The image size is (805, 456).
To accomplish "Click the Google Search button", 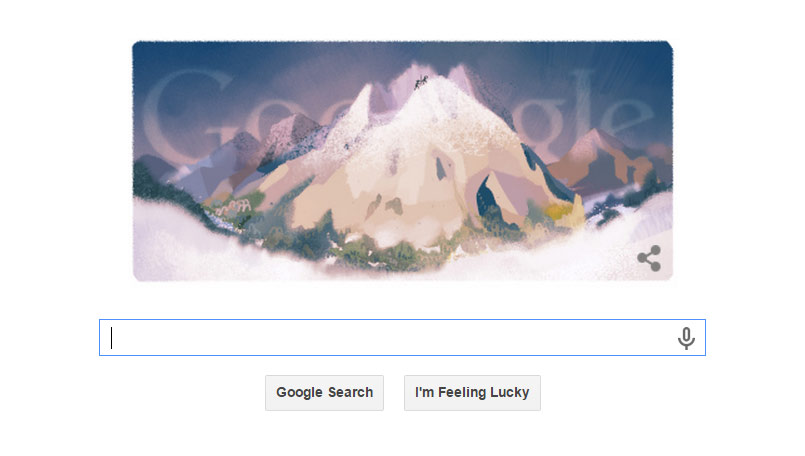I will [x=324, y=393].
